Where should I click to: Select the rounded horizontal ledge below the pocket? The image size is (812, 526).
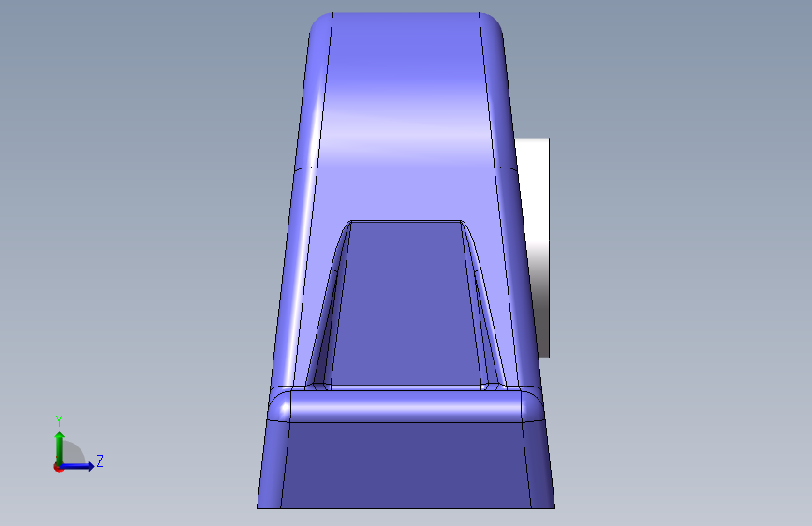pos(406,406)
